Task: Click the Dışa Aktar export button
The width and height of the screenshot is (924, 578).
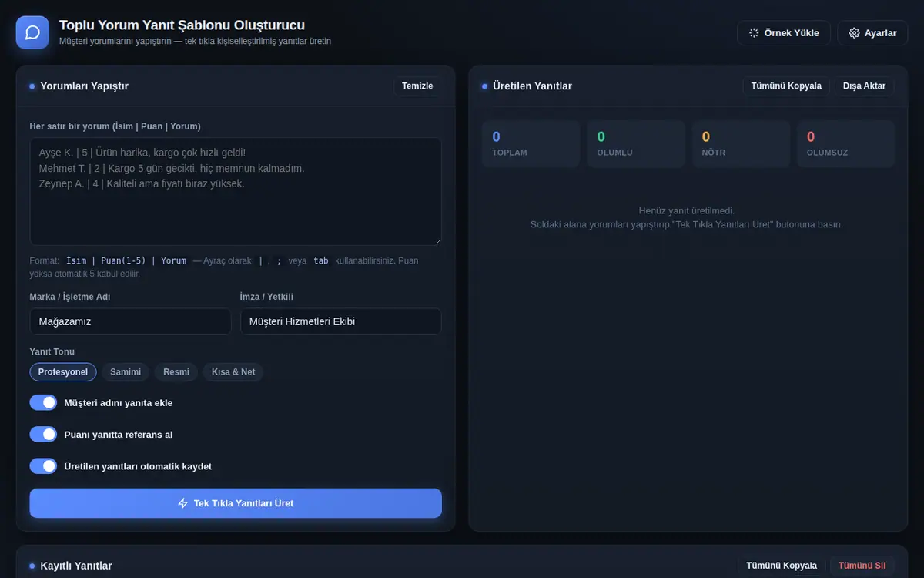Action: (x=864, y=86)
